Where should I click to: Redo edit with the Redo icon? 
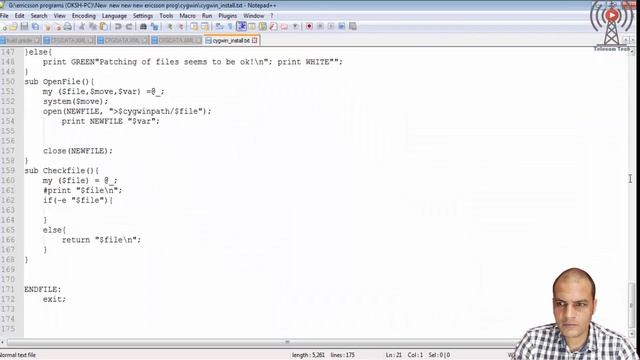[x=129, y=27]
